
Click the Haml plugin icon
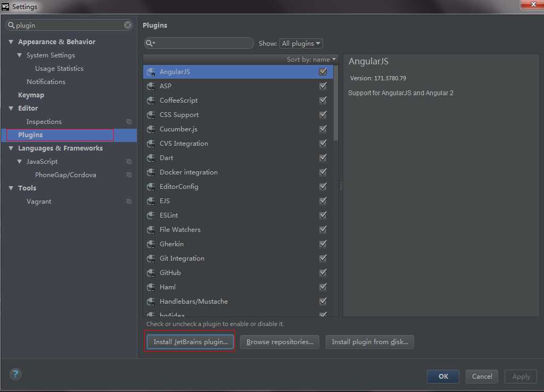pyautogui.click(x=151, y=287)
